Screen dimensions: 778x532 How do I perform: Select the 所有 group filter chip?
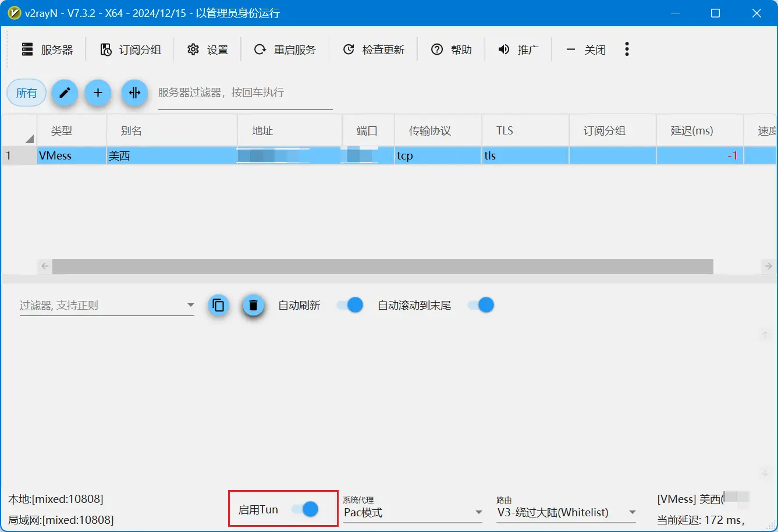pos(27,93)
